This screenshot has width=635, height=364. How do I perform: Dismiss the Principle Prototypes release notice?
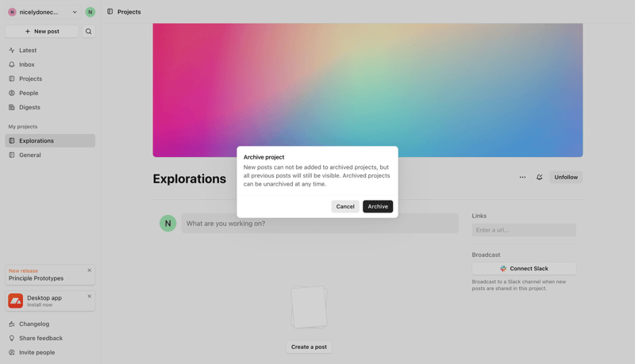click(89, 270)
